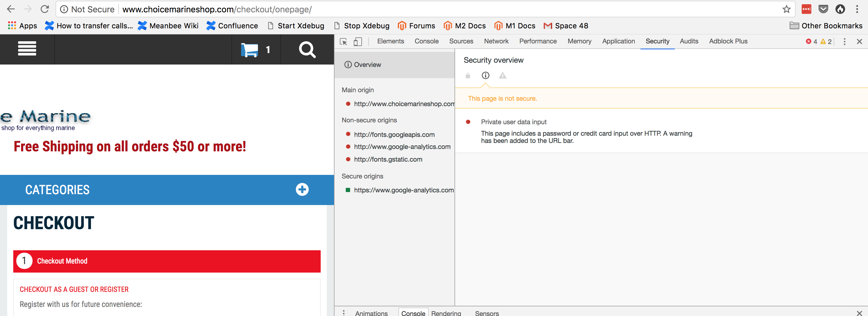868x316 pixels.
Task: Switch to the Rendering tab in drawer
Action: 446,313
